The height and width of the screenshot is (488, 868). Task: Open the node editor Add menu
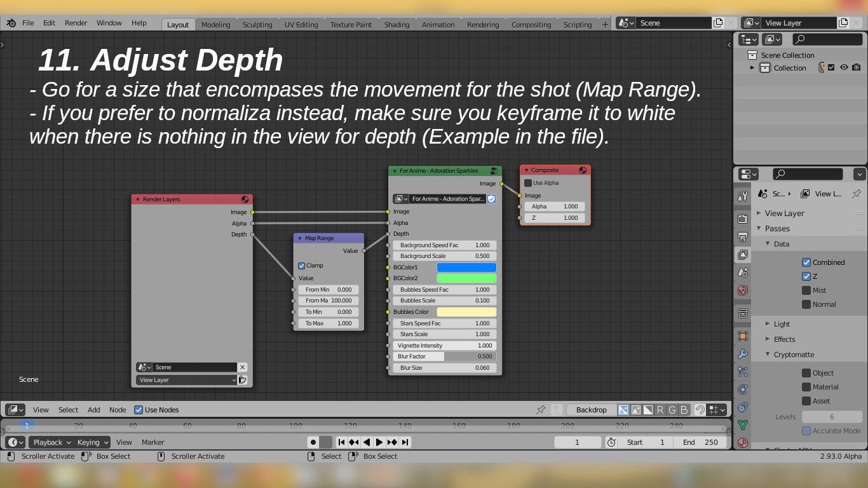tap(94, 410)
